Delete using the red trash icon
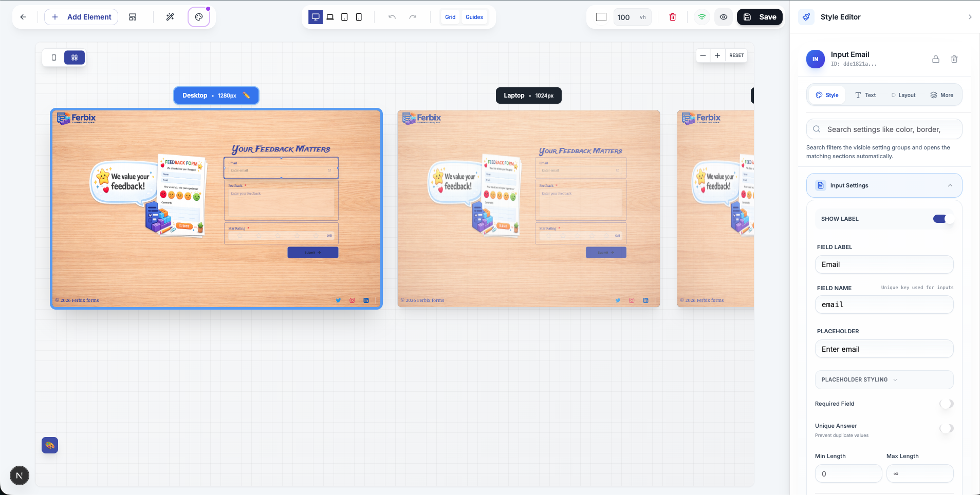Screen dimensions: 980x495 (673, 17)
